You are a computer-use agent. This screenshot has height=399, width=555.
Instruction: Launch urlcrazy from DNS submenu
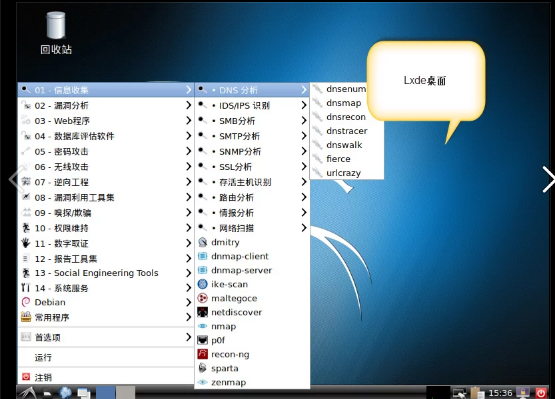pos(347,173)
